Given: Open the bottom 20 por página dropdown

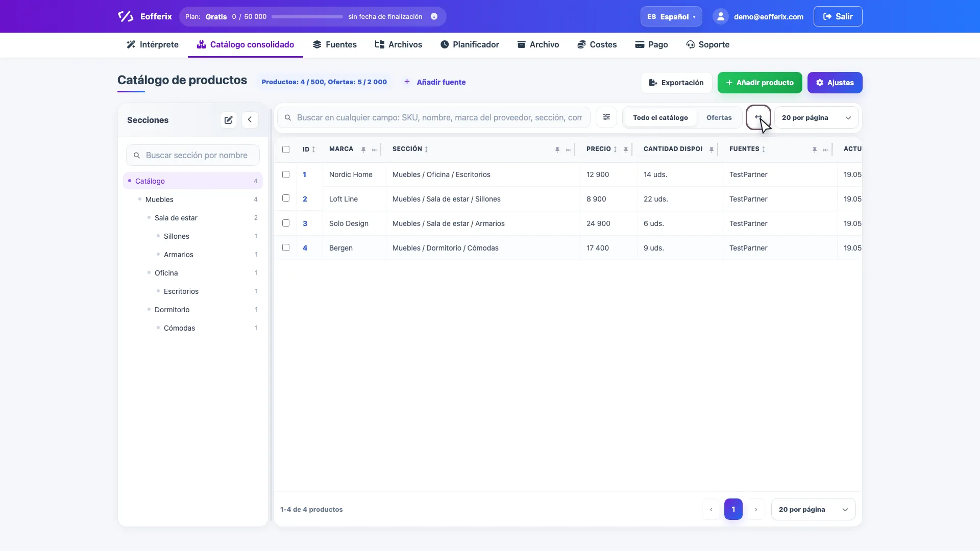Looking at the screenshot, I should tap(813, 509).
